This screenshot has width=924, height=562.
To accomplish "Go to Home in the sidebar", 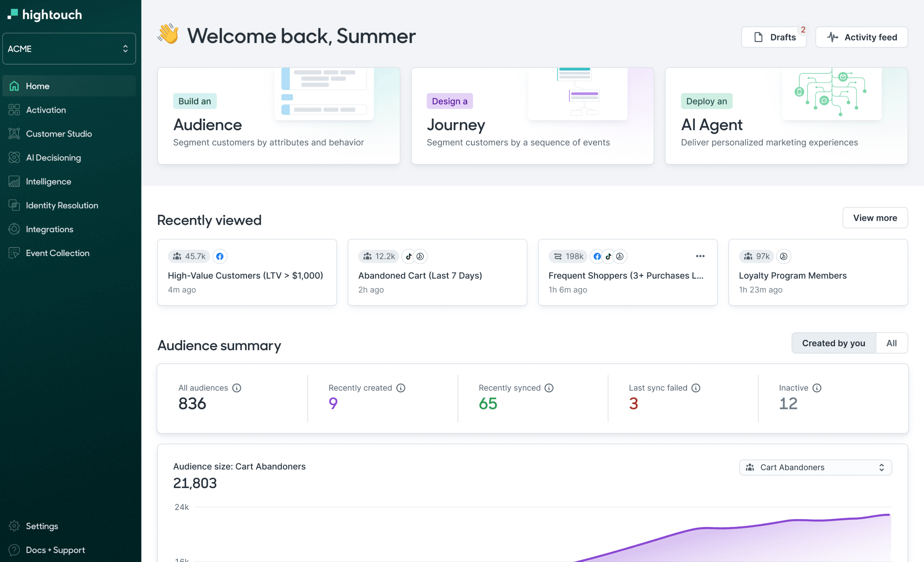I will point(37,86).
